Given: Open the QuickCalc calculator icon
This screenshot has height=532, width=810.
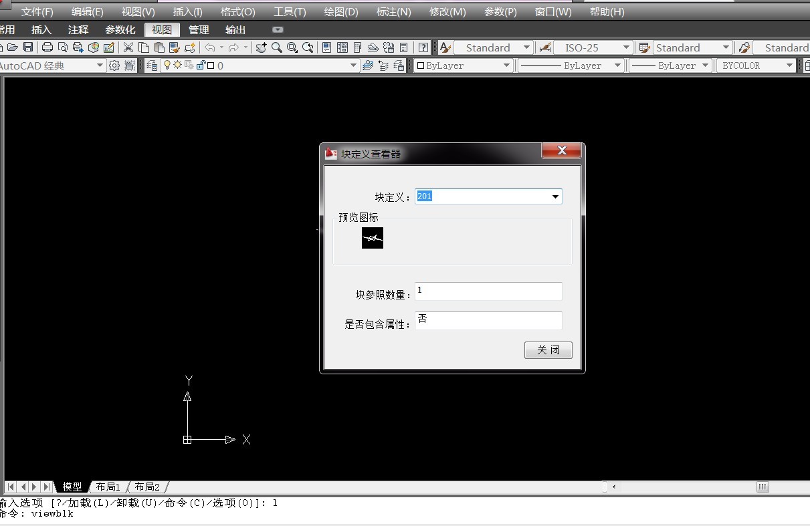Looking at the screenshot, I should coord(403,47).
